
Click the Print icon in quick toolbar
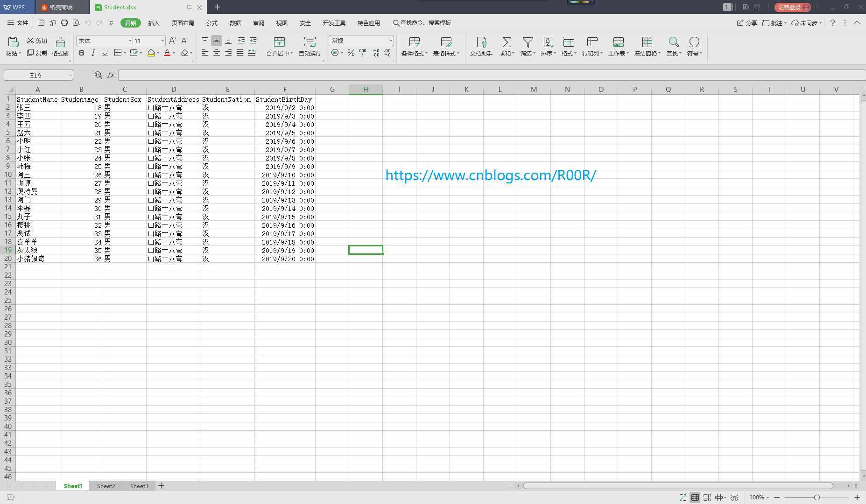pos(64,23)
